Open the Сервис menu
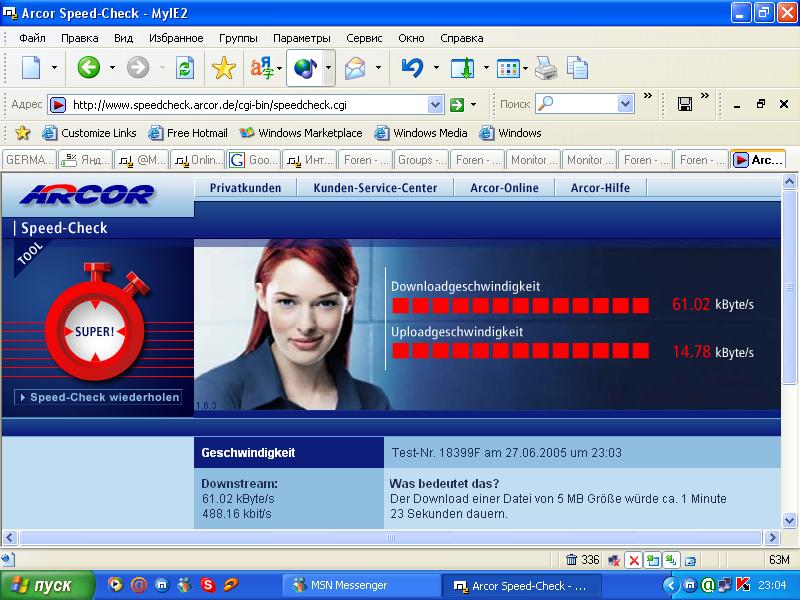Viewport: 800px width, 600px height. 364,38
